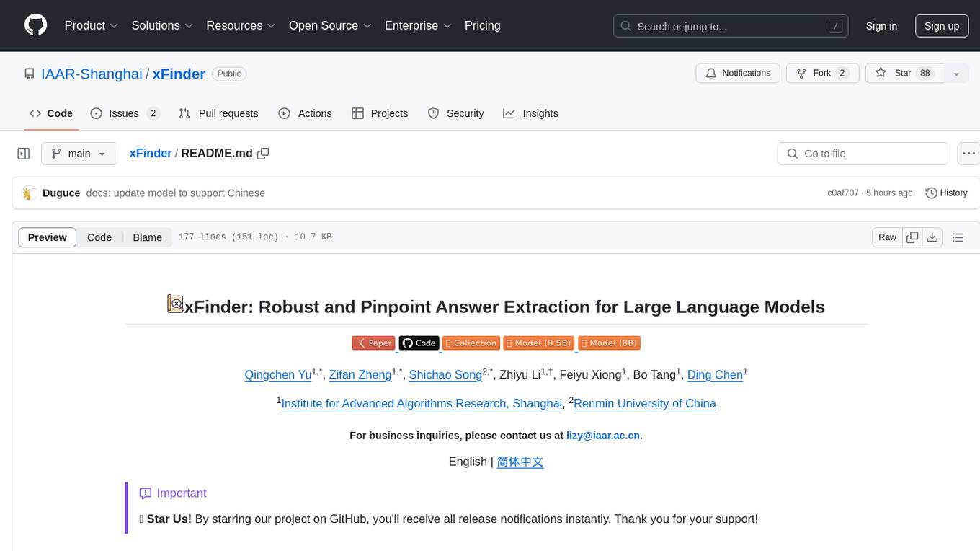The image size is (980, 551).
Task: Open Ding Chen's author link
Action: coord(715,375)
